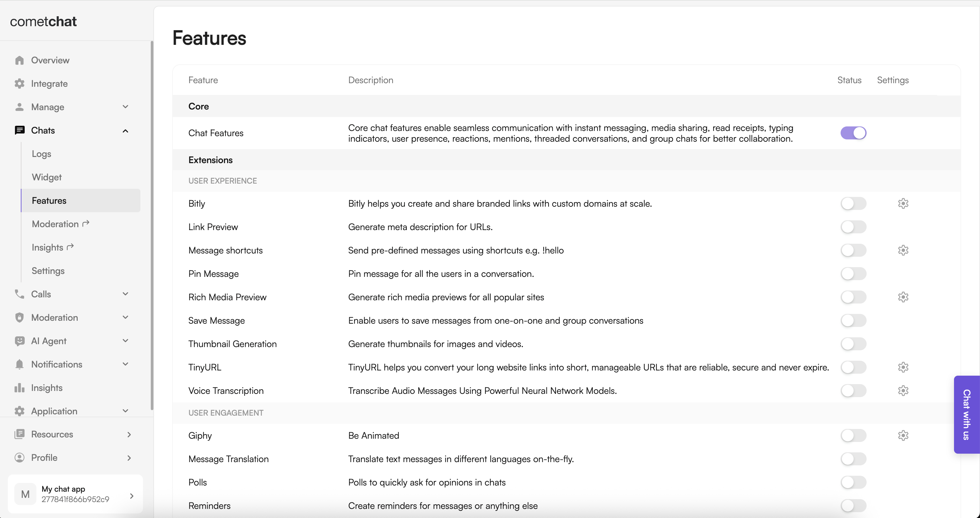Turn on the Polls toggle
Image resolution: width=980 pixels, height=518 pixels.
click(853, 482)
